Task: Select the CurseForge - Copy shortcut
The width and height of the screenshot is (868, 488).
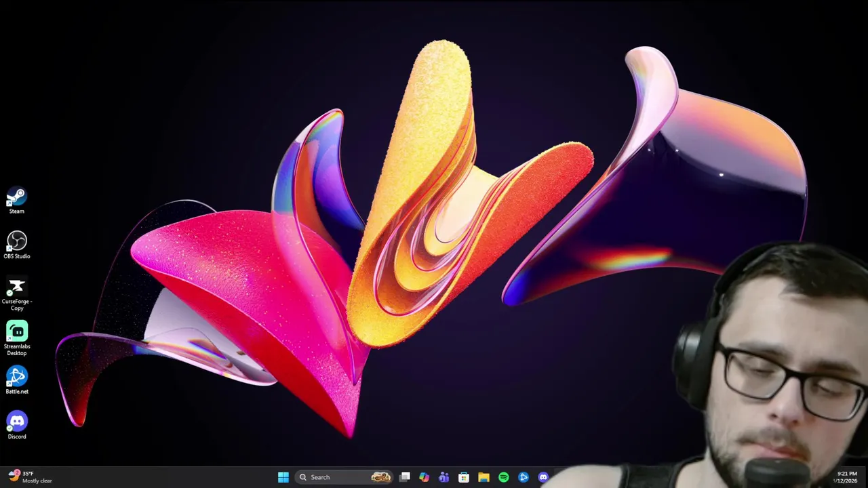Action: click(17, 295)
